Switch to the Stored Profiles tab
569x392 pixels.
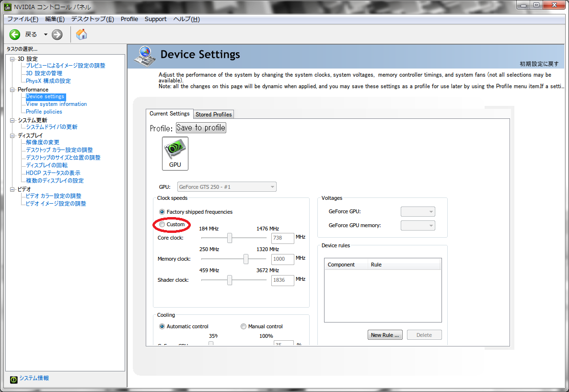(x=213, y=114)
